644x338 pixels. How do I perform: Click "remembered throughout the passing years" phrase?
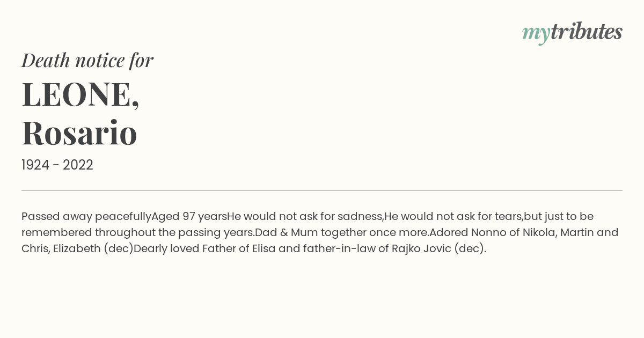[138, 233]
